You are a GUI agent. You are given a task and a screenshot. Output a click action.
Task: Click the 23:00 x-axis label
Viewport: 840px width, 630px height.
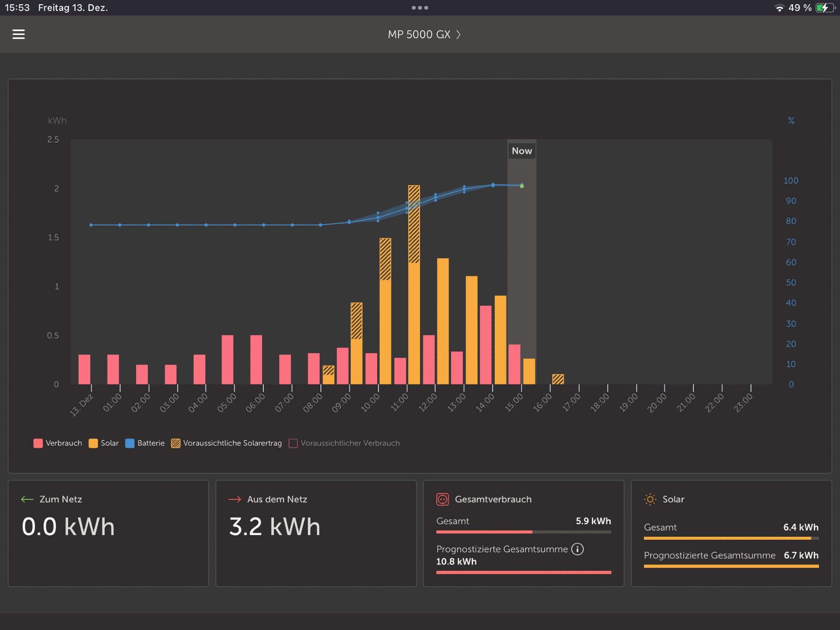743,403
